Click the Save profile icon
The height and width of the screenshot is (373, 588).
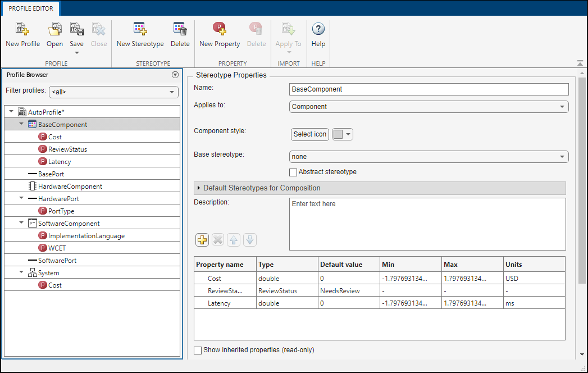76,30
